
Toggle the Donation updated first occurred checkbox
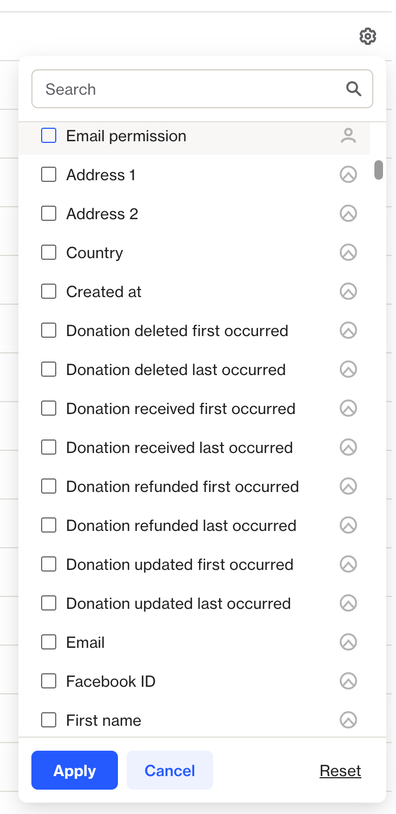(48, 564)
